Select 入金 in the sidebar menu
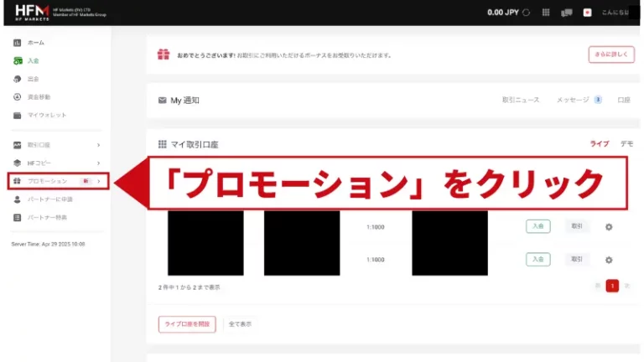The image size is (644, 362). coord(33,60)
